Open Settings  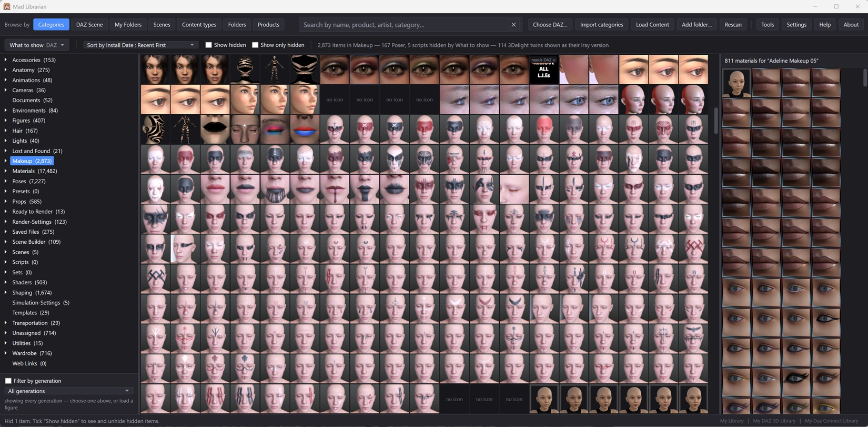click(796, 25)
